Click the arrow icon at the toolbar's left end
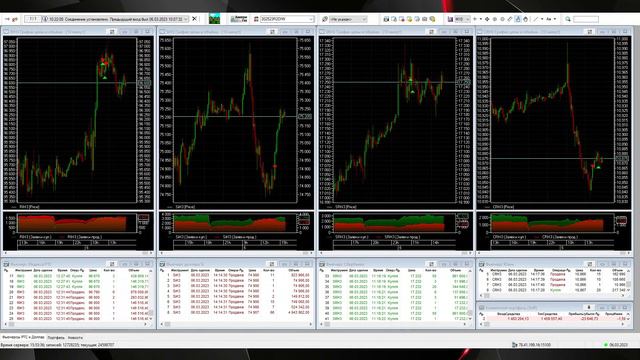Image resolution: width=640 pixels, height=360 pixels. tap(7, 19)
